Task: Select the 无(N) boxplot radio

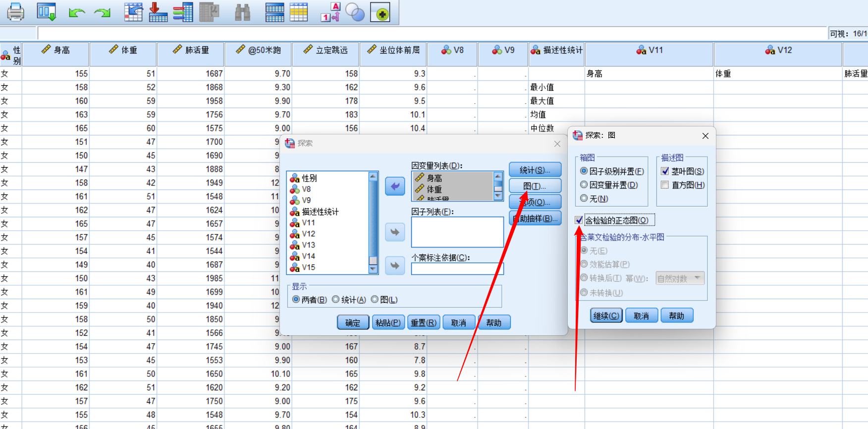Action: (584, 198)
